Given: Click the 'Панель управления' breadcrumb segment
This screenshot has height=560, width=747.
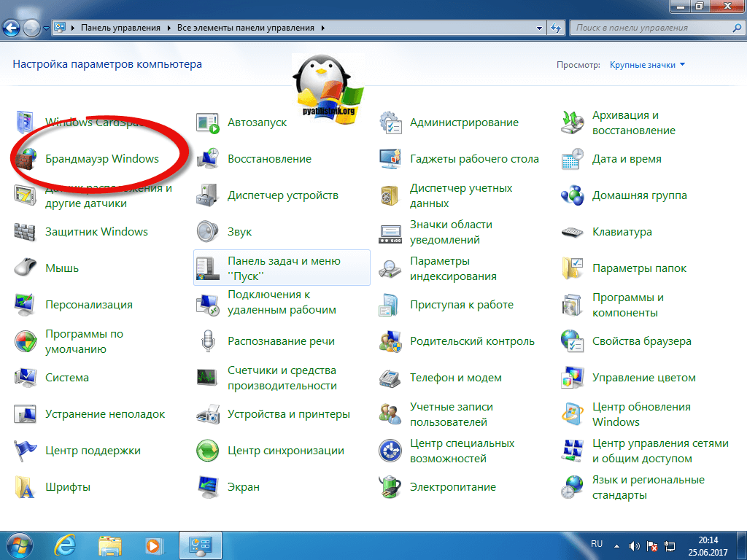Looking at the screenshot, I should click(x=120, y=28).
